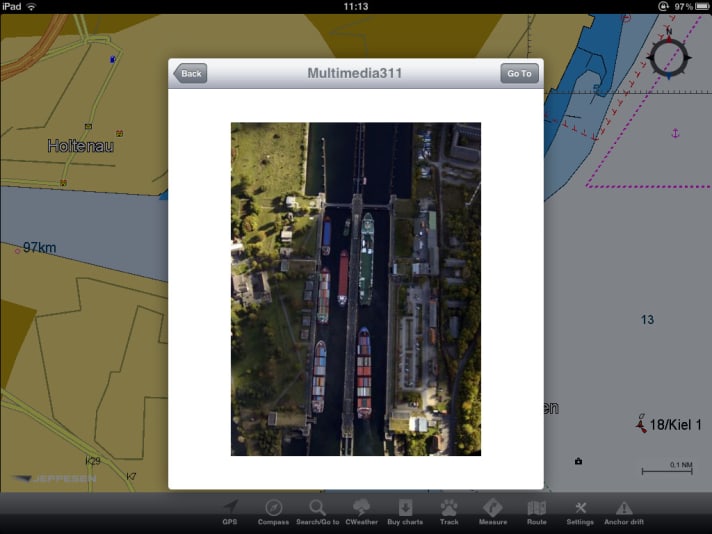Tap the 97km canal distance marker
Viewport: 712px width, 534px height.
39,247
